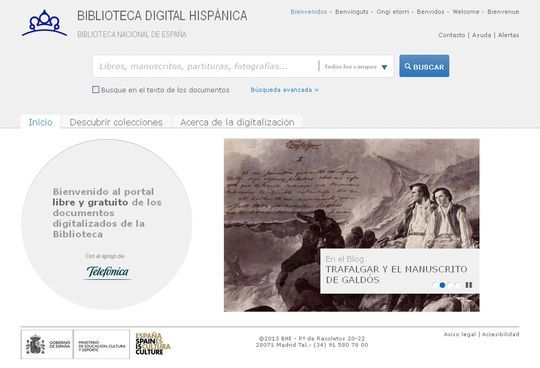
Task: Focus the search field for libros, manuscritos
Action: (206, 66)
